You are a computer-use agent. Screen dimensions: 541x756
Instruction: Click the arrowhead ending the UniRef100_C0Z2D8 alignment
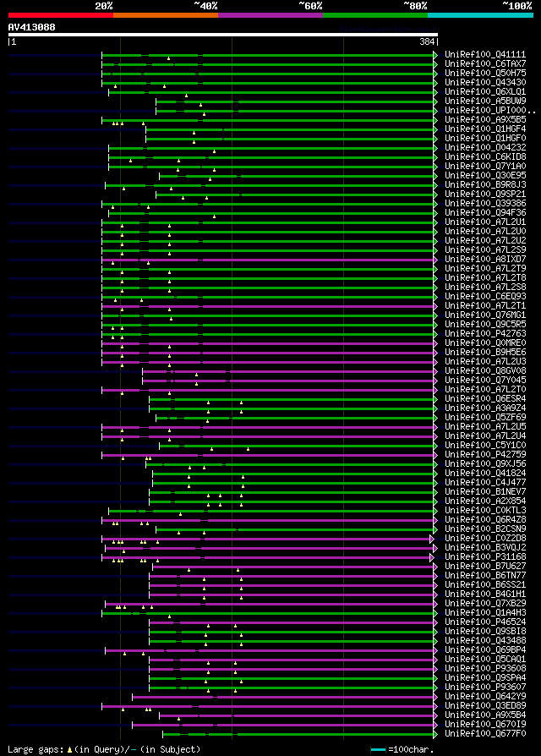(x=432, y=539)
